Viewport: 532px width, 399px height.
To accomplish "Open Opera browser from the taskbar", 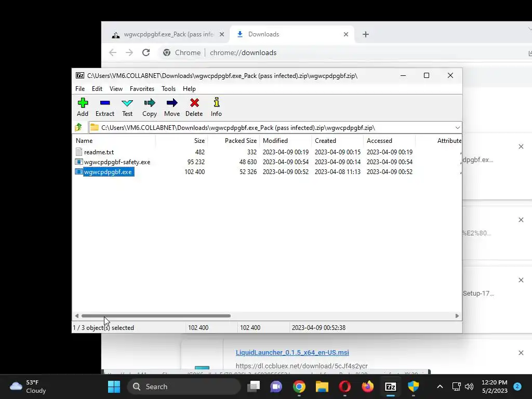I will point(345,387).
